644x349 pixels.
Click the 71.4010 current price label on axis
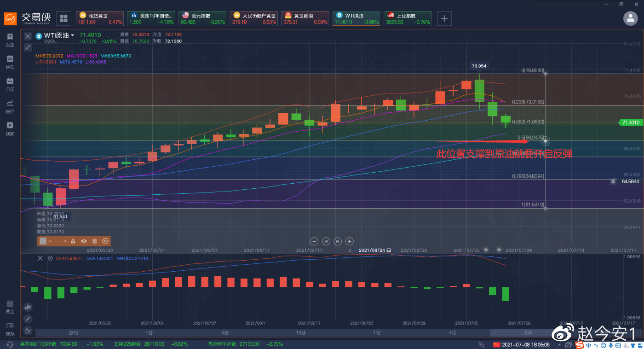pyautogui.click(x=630, y=122)
